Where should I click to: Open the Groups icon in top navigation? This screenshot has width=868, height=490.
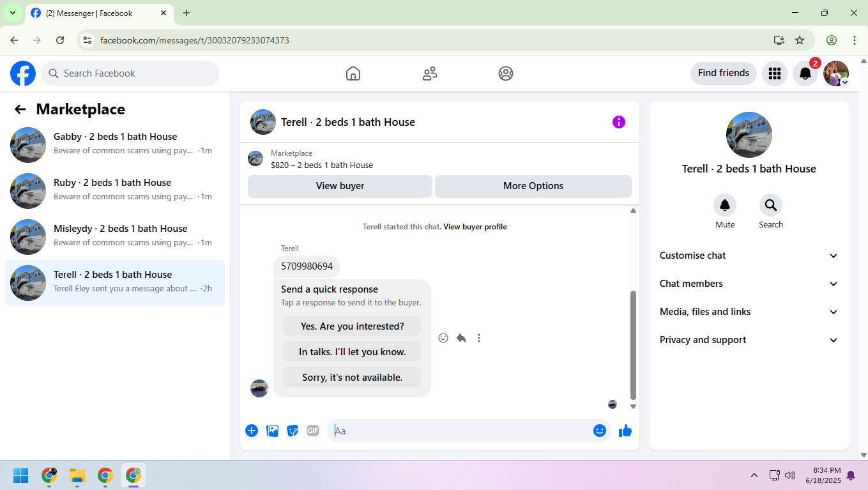506,73
